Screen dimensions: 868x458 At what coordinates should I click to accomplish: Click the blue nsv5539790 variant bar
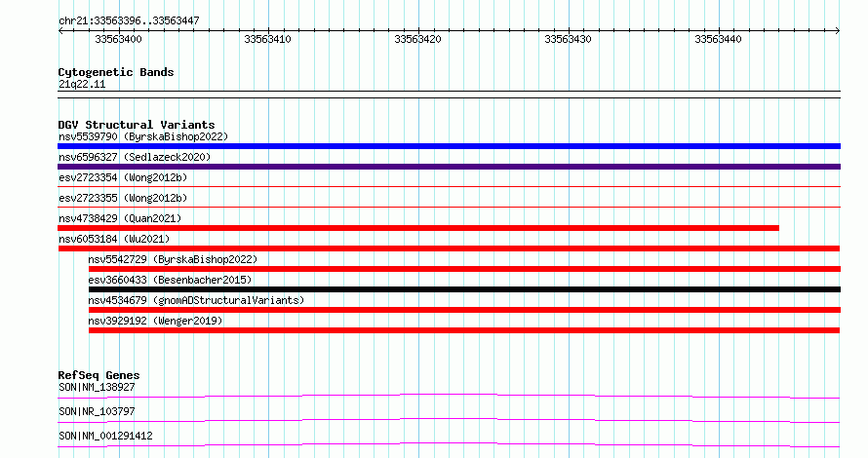pyautogui.click(x=449, y=146)
